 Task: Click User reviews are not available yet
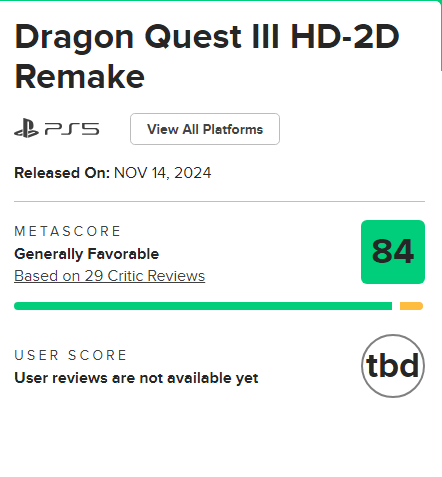point(136,378)
